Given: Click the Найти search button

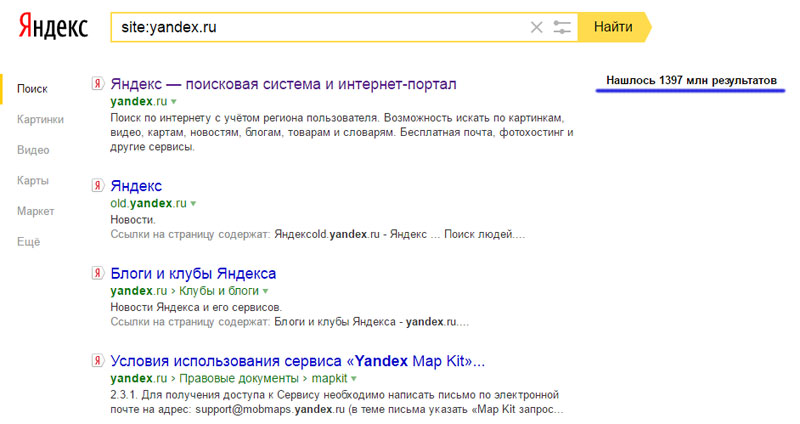Looking at the screenshot, I should click(614, 27).
